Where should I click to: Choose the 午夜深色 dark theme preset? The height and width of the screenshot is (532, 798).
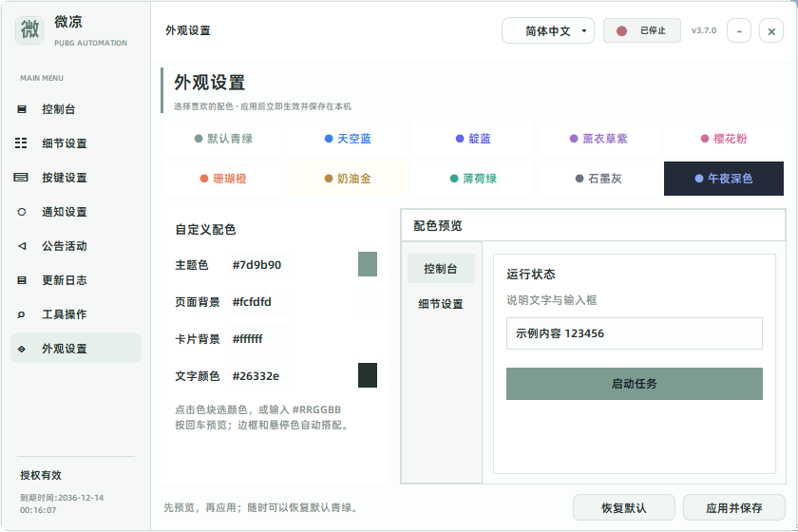point(724,179)
